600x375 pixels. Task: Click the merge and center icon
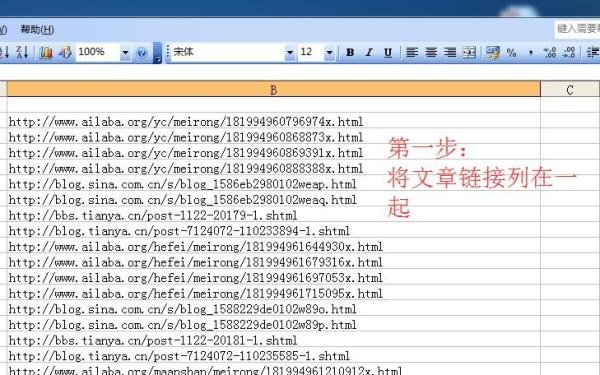point(469,52)
